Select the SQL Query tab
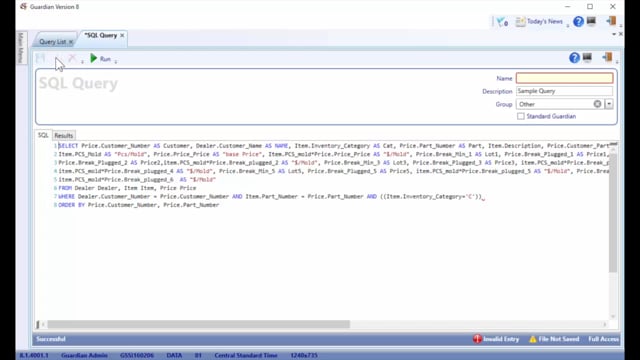Image resolution: width=640 pixels, height=360 pixels. (x=100, y=36)
